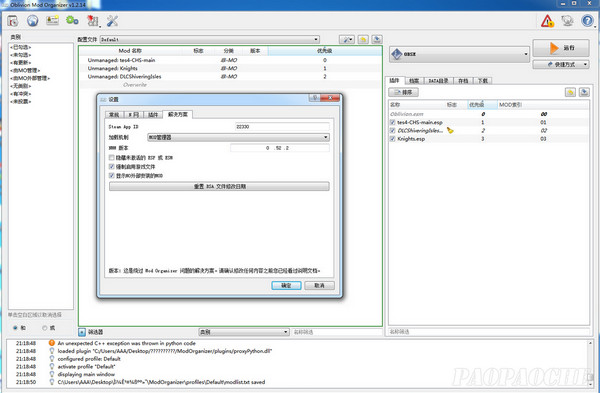Open Settings wrench-and-screwdriver toolbar icon

(112, 21)
